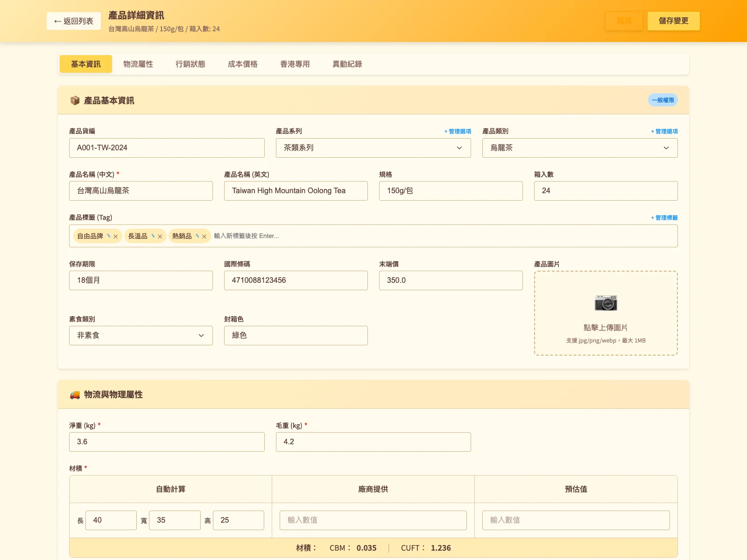This screenshot has height=560, width=747.
Task: Click the 封箱色 field
Action: click(x=296, y=336)
